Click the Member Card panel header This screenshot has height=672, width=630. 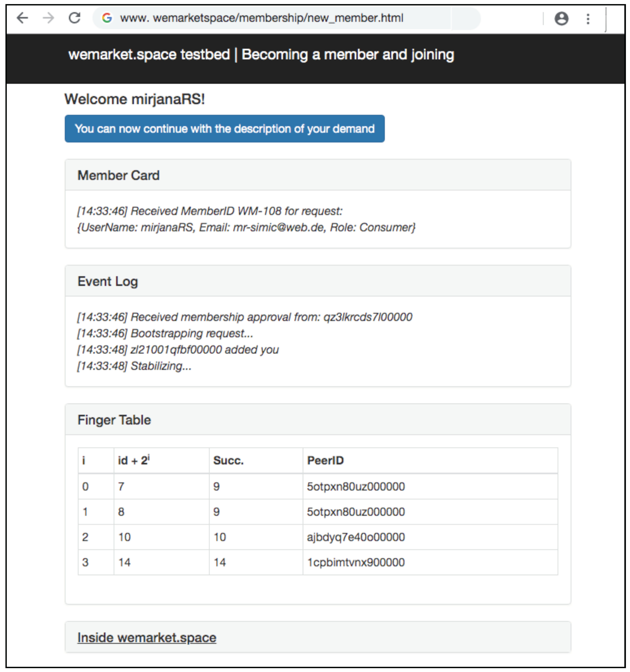(x=119, y=176)
